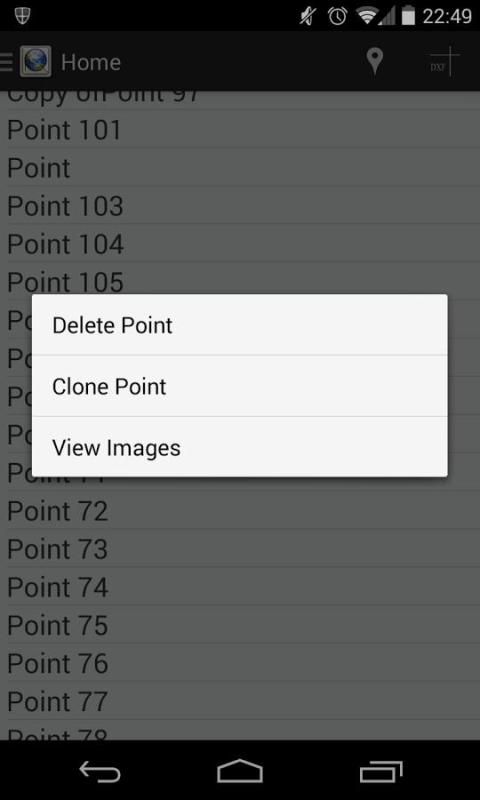Choose Clone Point in the popup
This screenshot has width=480, height=800.
pyautogui.click(x=240, y=386)
